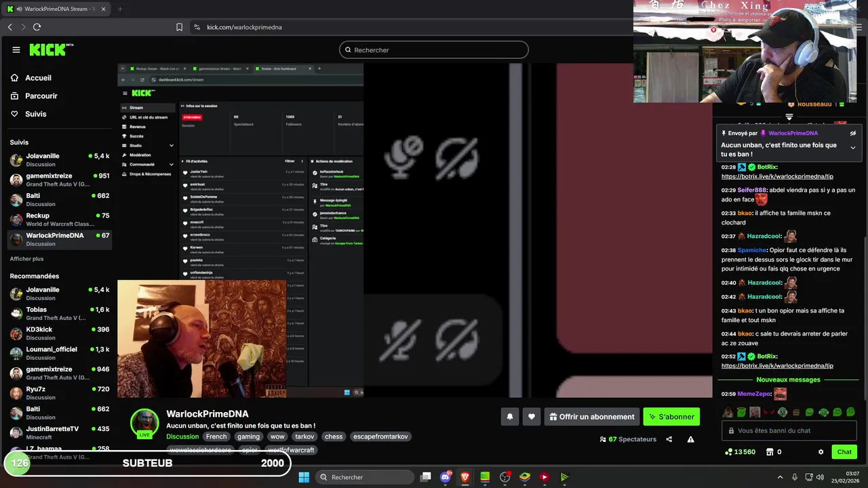Open Brave browser from the taskbar

pyautogui.click(x=465, y=477)
